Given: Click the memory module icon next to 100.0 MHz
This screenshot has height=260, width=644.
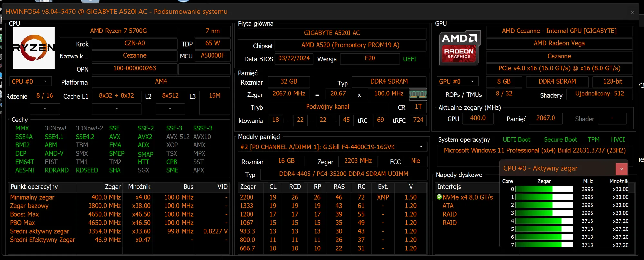Looking at the screenshot, I should tap(418, 94).
